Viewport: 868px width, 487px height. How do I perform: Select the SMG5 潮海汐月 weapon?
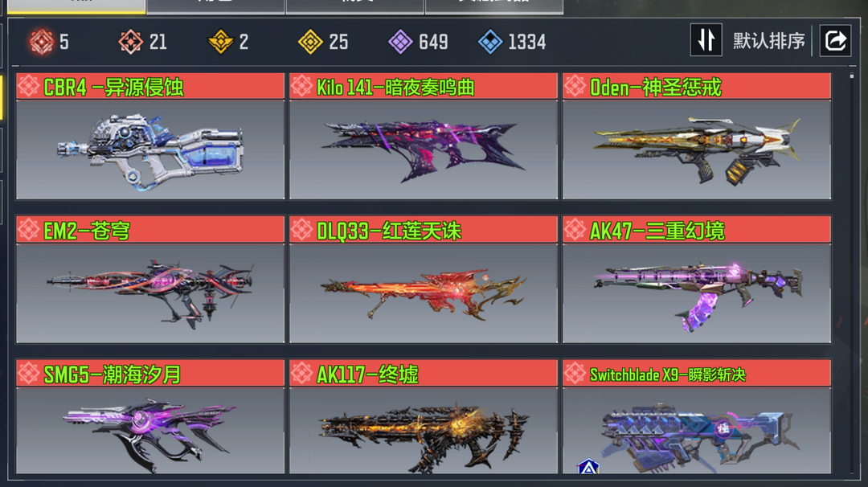(150, 417)
